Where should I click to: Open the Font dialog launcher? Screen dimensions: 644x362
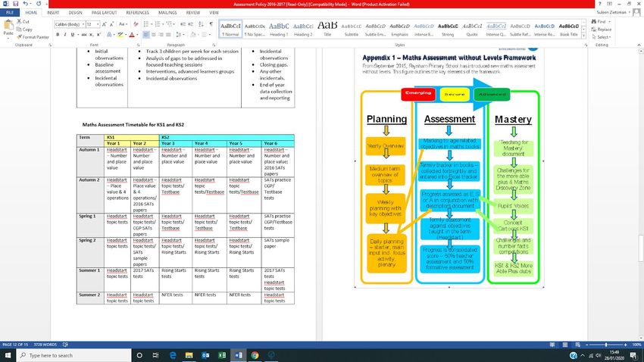tap(138, 45)
